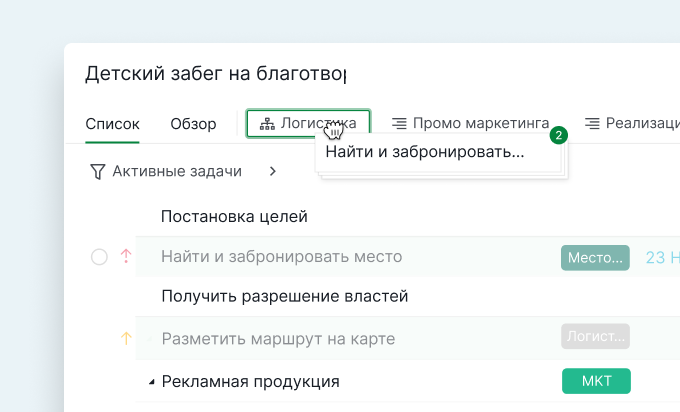Click yellow priority arrow on route task

[x=126, y=339]
